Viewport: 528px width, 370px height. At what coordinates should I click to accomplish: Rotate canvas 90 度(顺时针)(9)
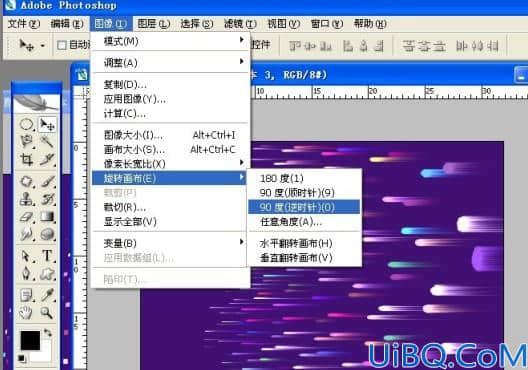click(x=304, y=193)
